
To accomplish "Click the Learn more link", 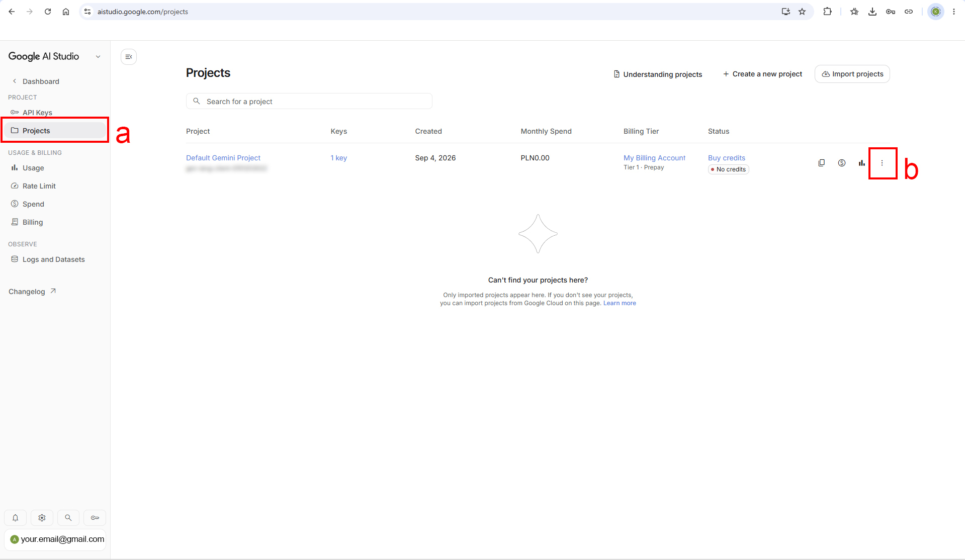I will pyautogui.click(x=620, y=303).
